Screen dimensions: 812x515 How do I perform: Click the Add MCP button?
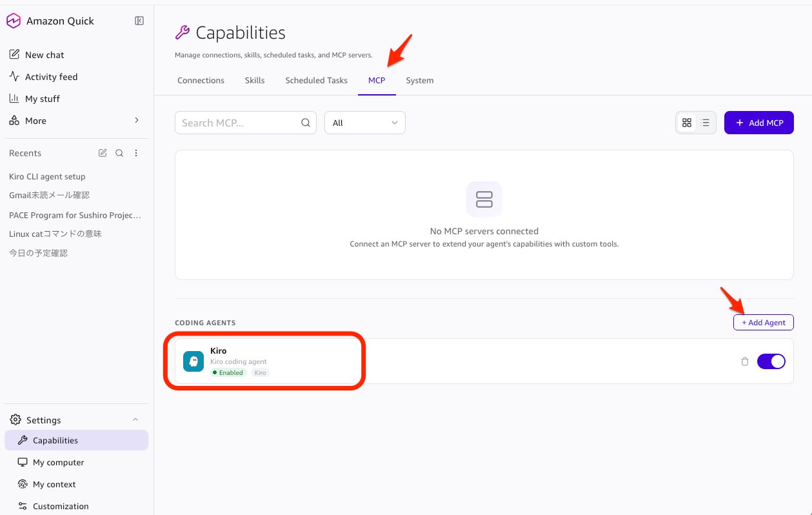(758, 123)
